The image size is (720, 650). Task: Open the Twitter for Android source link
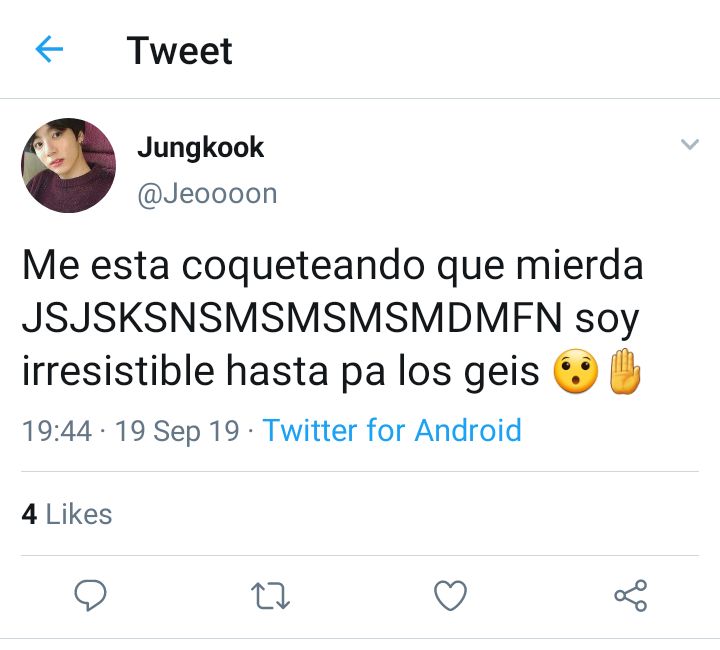click(x=392, y=431)
